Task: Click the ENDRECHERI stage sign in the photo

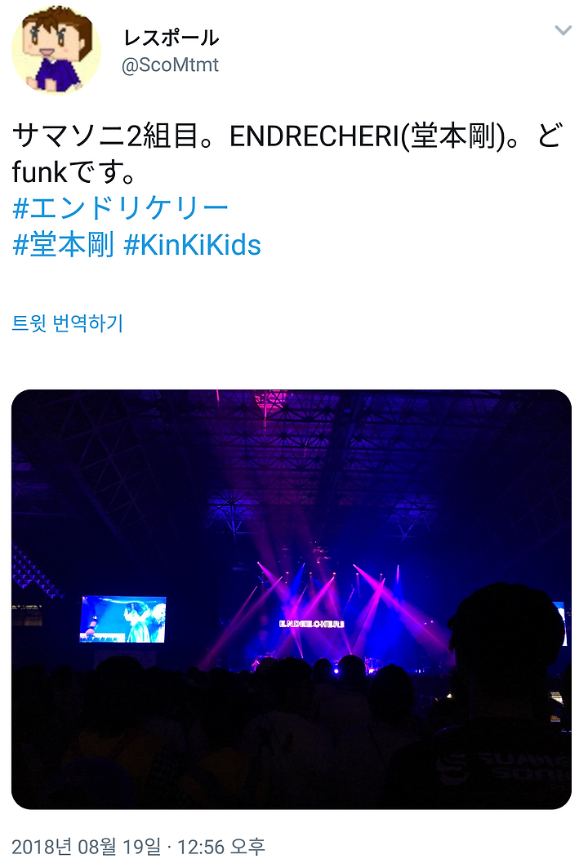Action: (312, 624)
